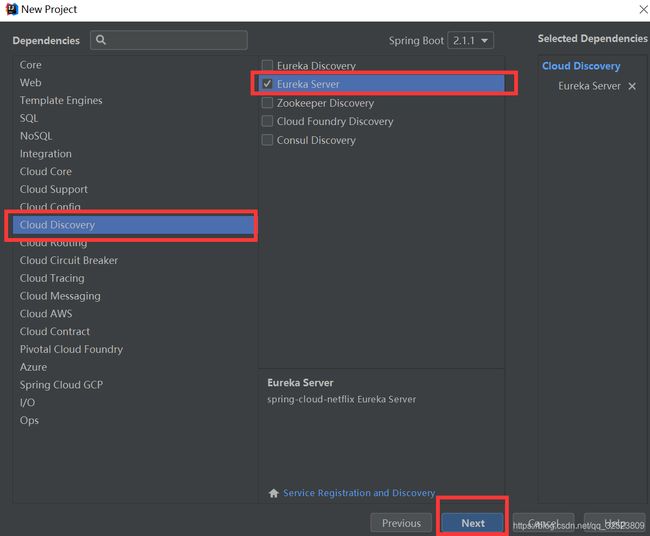Viewport: 650px width, 536px height.
Task: Select the Spring Cloud GCP category
Action: 61,385
